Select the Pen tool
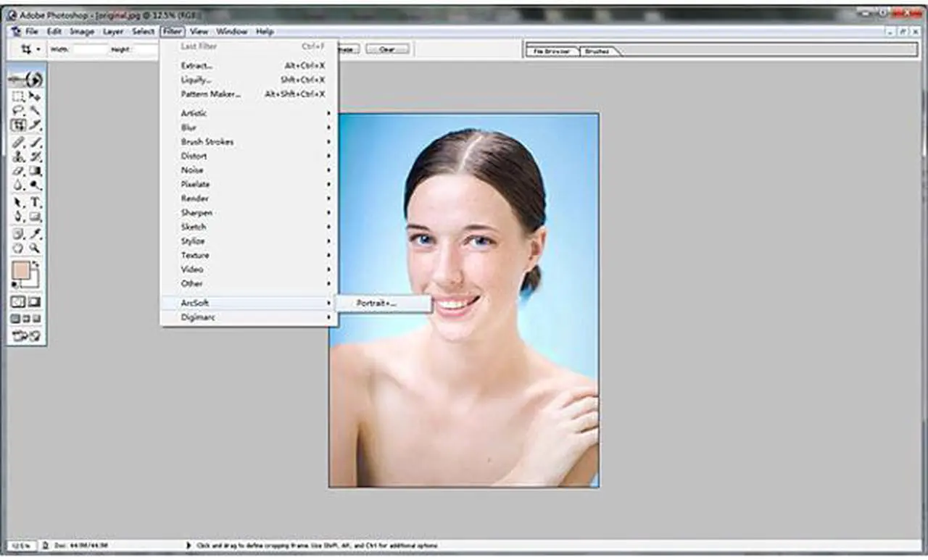 click(x=19, y=217)
